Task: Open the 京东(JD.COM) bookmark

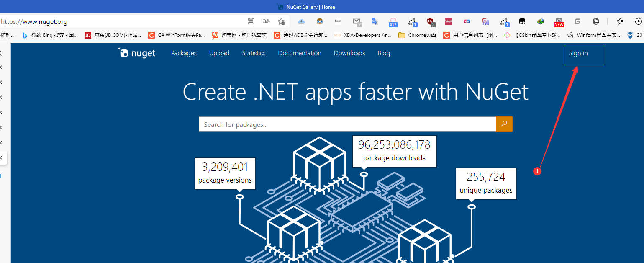Action: [113, 35]
